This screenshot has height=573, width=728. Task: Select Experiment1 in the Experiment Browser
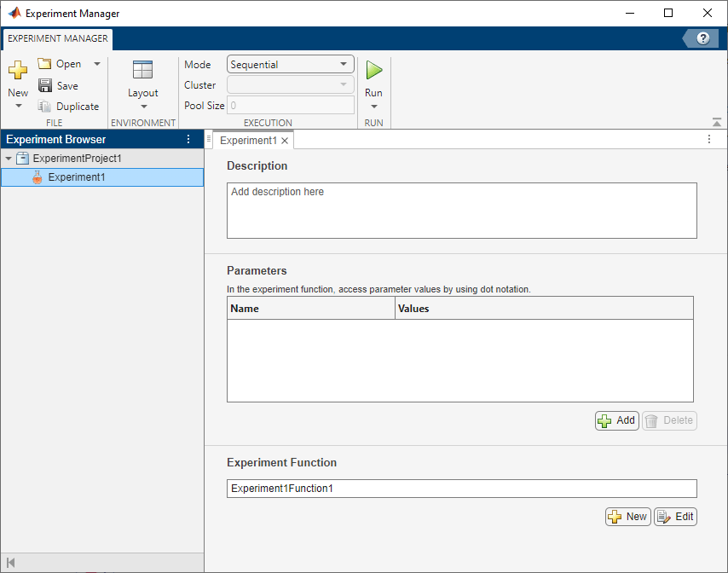click(x=77, y=177)
